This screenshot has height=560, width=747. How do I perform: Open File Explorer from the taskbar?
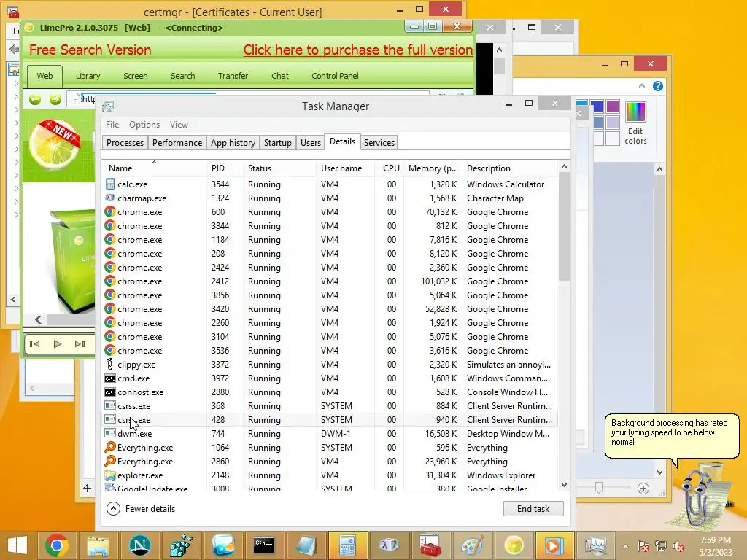click(98, 545)
